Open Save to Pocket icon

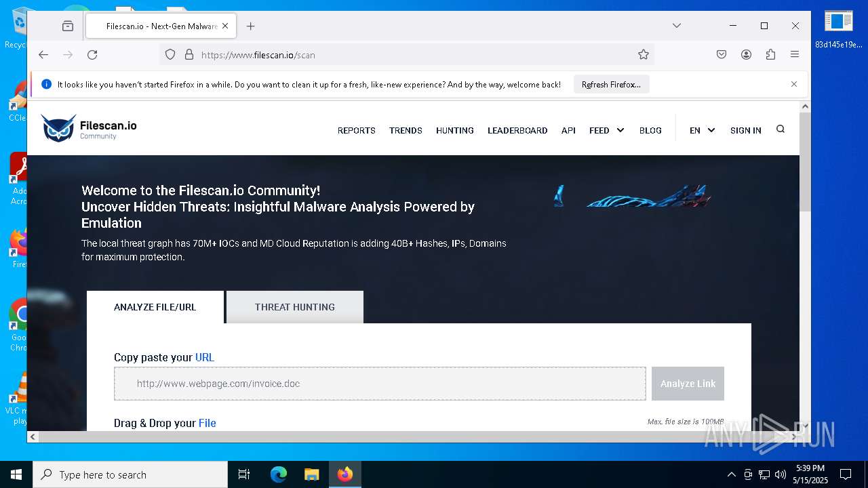coord(722,54)
